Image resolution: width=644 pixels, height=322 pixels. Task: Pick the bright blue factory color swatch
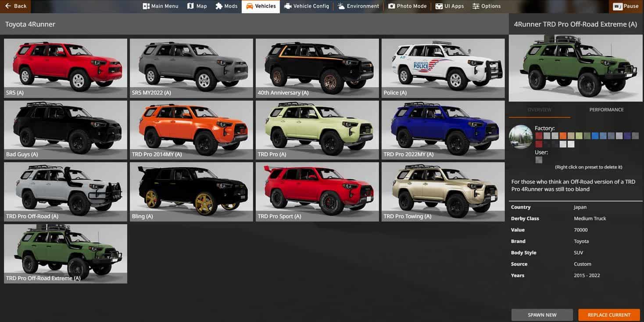[595, 136]
